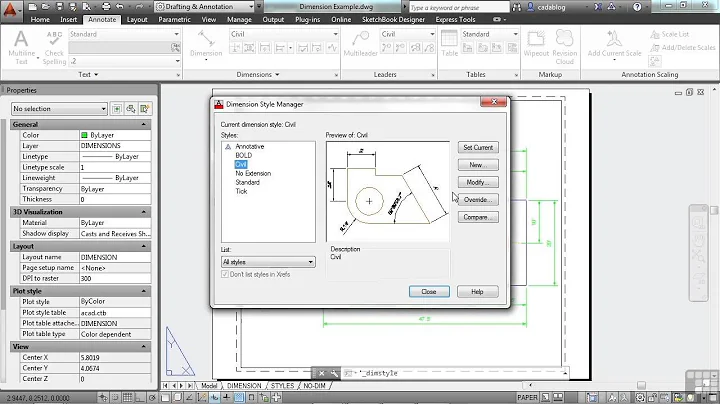Run the Check Spelling tool
This screenshot has height=404, width=720.
[54, 47]
